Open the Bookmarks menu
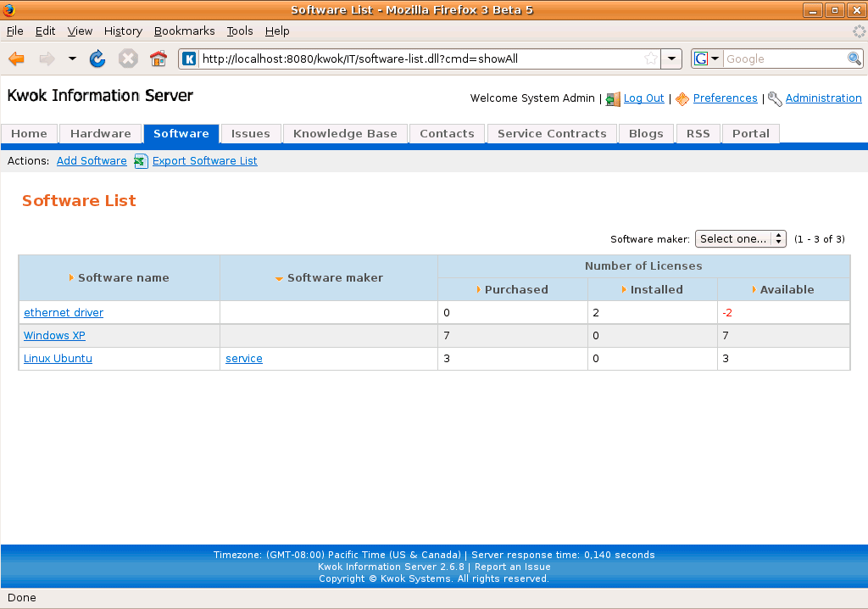 184,31
